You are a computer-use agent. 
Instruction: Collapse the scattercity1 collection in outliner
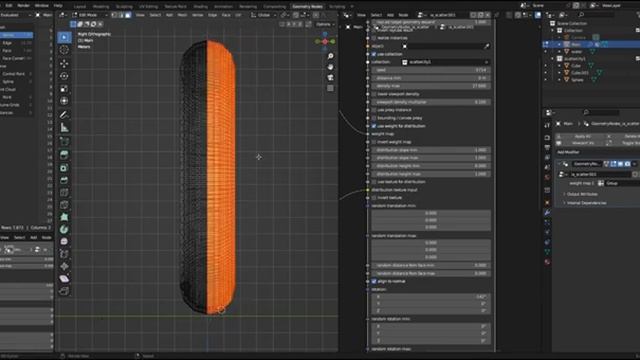coord(553,59)
